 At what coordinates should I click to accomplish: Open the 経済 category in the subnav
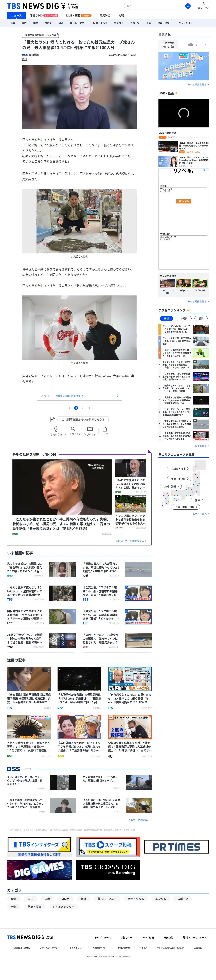[61, 23]
